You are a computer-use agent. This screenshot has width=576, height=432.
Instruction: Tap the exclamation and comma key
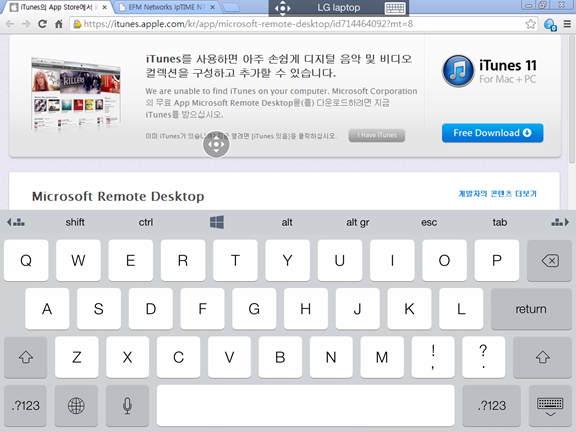433,357
